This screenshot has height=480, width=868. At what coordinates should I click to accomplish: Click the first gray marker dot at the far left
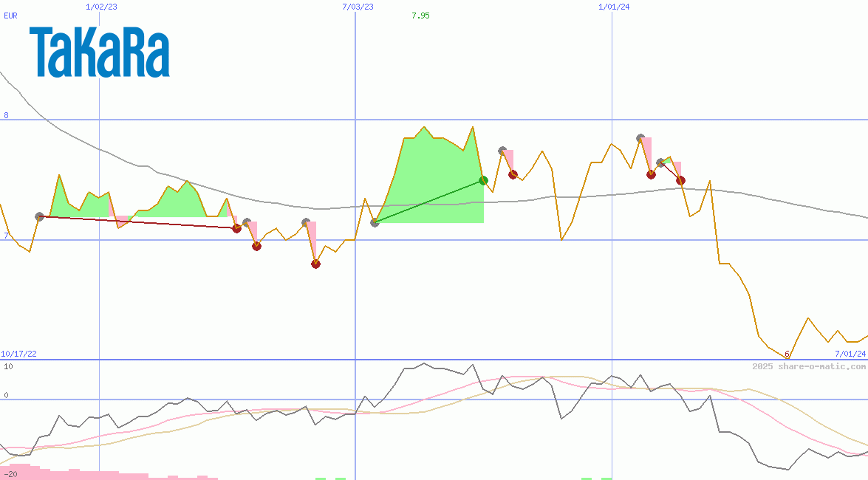40,216
